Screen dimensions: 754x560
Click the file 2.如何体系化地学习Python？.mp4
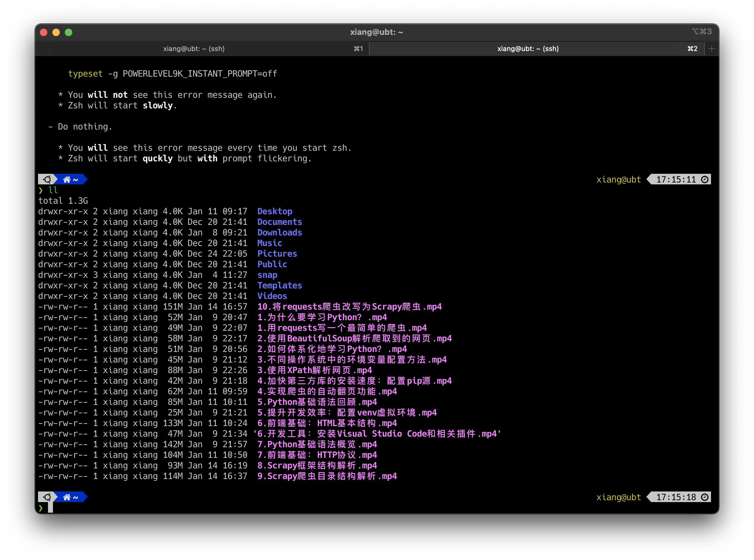[332, 349]
